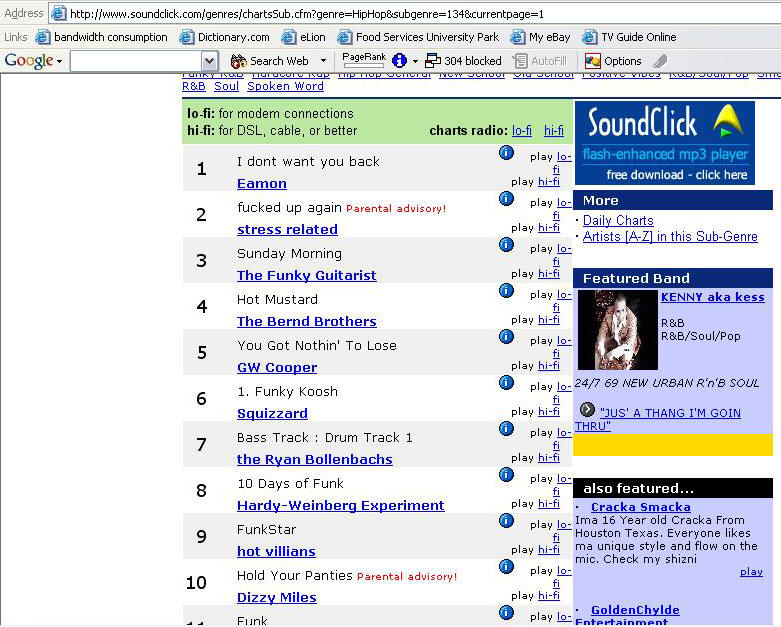Open the Ryan Bollenbachs artist page
Image resolution: width=781 pixels, height=627 pixels.
[x=315, y=460]
